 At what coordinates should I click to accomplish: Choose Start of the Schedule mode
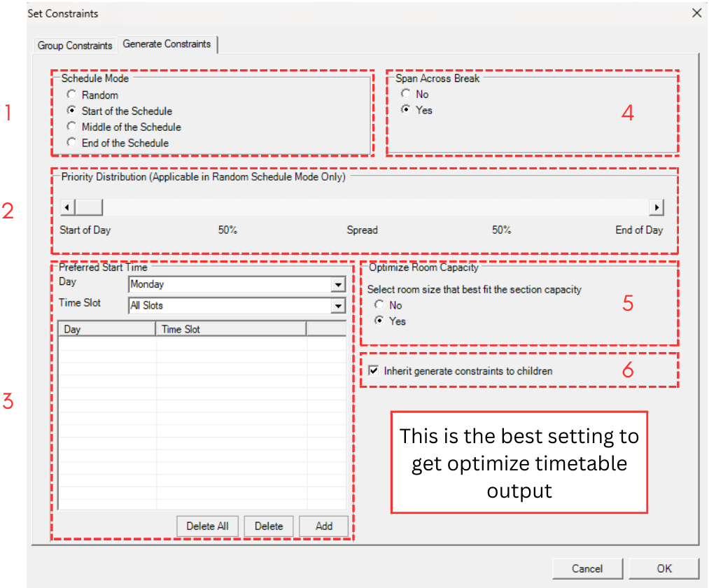pyautogui.click(x=71, y=111)
